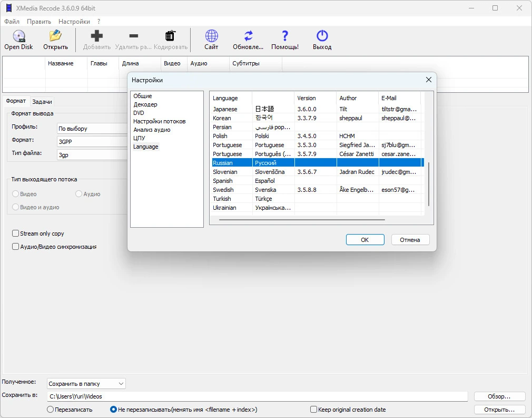Switch to the Формат tab

point(16,101)
